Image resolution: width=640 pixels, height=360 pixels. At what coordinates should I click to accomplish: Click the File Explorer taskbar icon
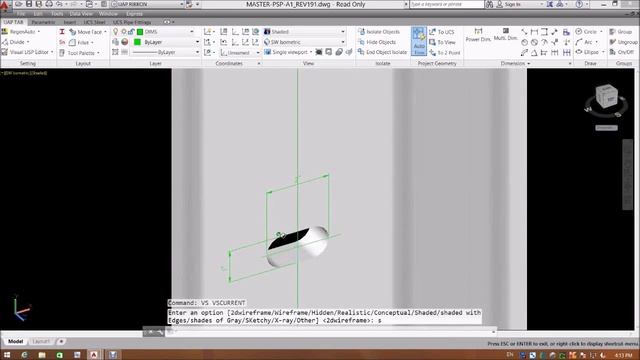[42, 355]
